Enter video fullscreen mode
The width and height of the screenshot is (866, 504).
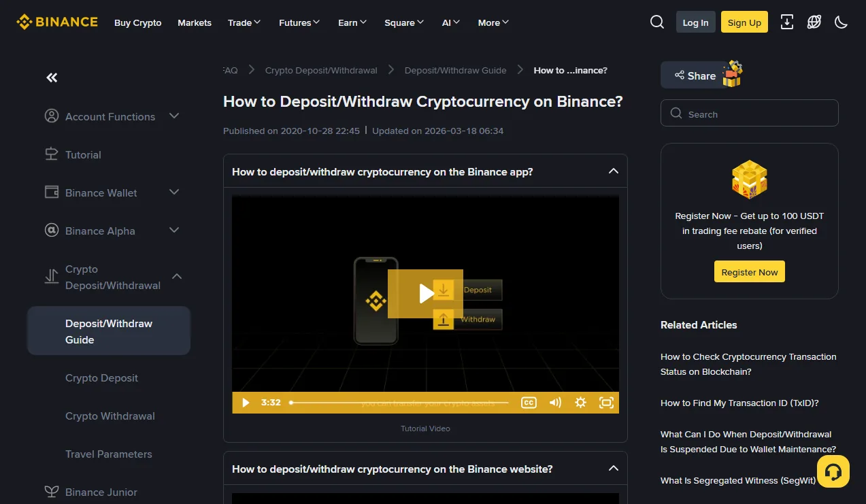click(606, 403)
